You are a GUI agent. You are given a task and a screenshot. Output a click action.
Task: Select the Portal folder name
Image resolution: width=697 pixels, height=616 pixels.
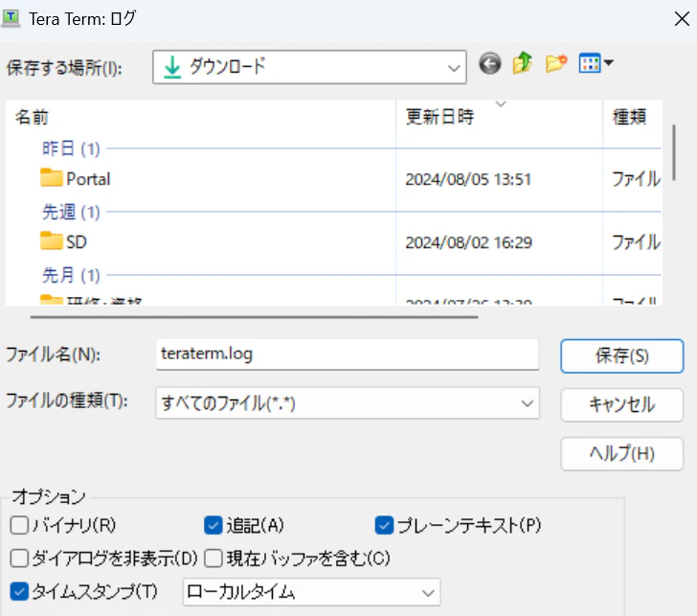[x=88, y=179]
